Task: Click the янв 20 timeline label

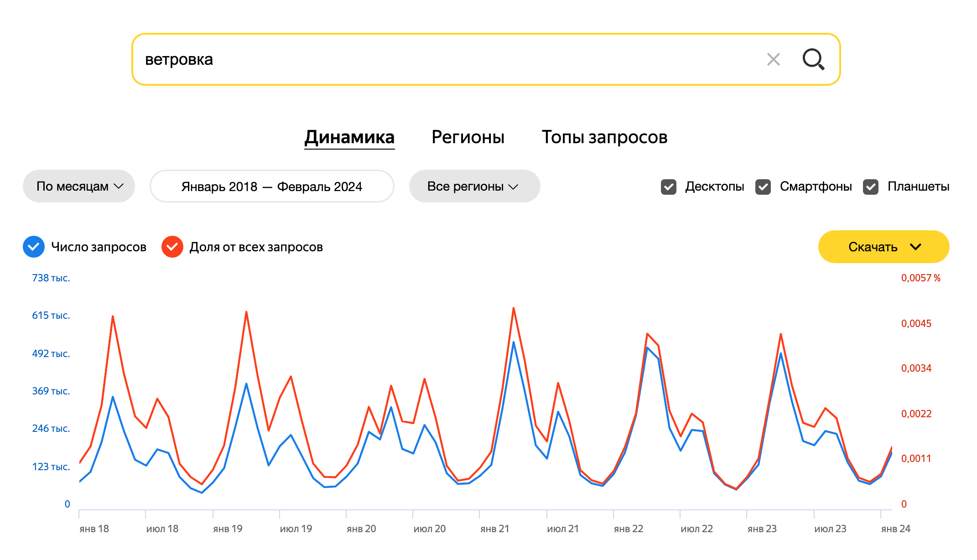Action: click(x=361, y=529)
